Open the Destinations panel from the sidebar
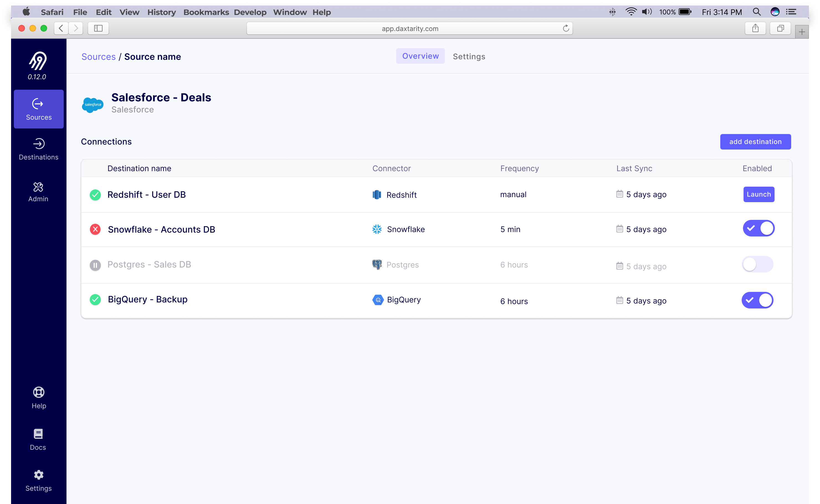 click(x=38, y=149)
